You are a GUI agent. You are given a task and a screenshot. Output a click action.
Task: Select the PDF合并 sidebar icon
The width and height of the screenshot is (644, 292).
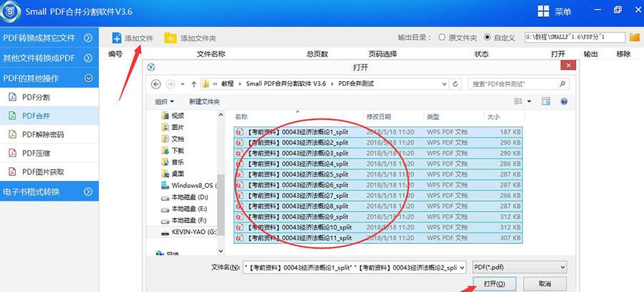(x=13, y=116)
